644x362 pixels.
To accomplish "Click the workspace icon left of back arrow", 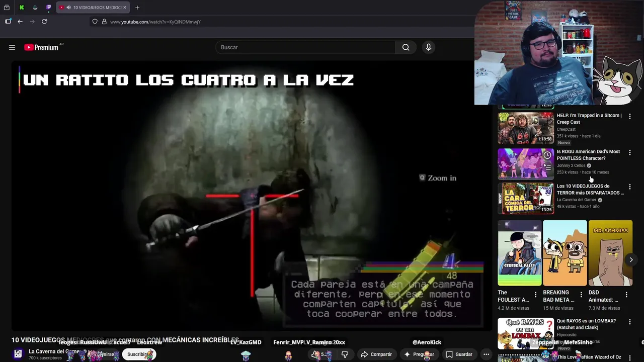I will 8,22.
